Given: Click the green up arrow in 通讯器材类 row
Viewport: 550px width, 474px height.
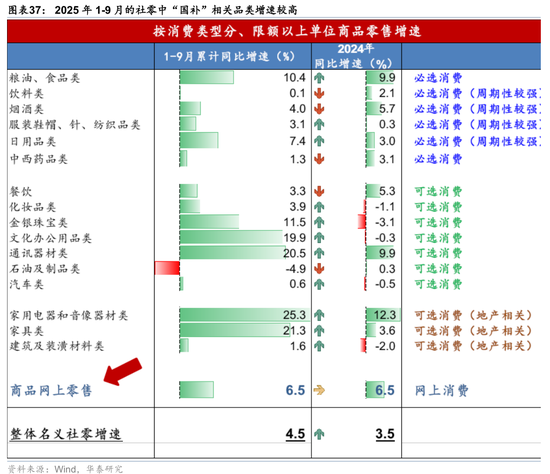Looking at the screenshot, I should click(x=319, y=253).
